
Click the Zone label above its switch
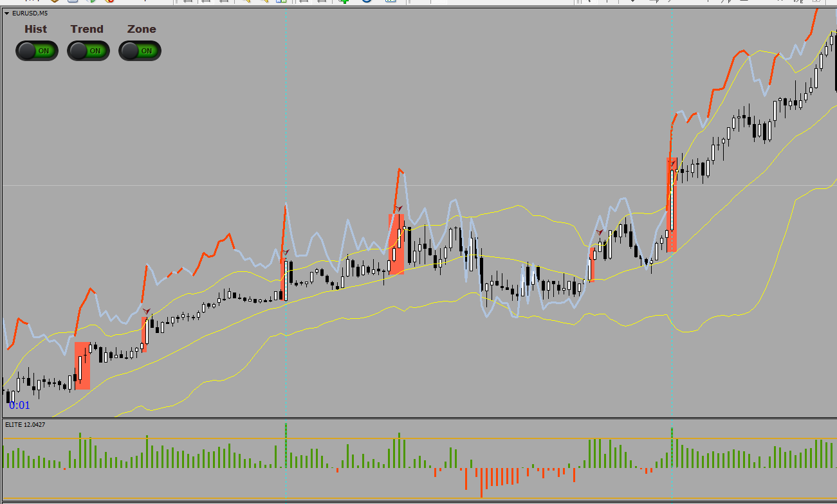142,29
